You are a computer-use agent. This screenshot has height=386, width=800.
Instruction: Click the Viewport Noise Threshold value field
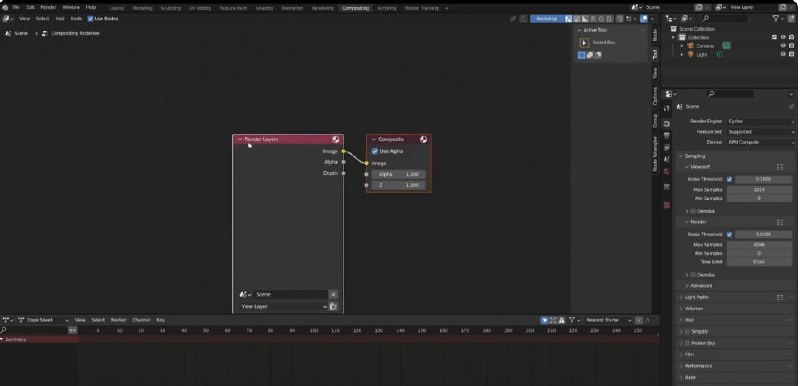click(763, 179)
